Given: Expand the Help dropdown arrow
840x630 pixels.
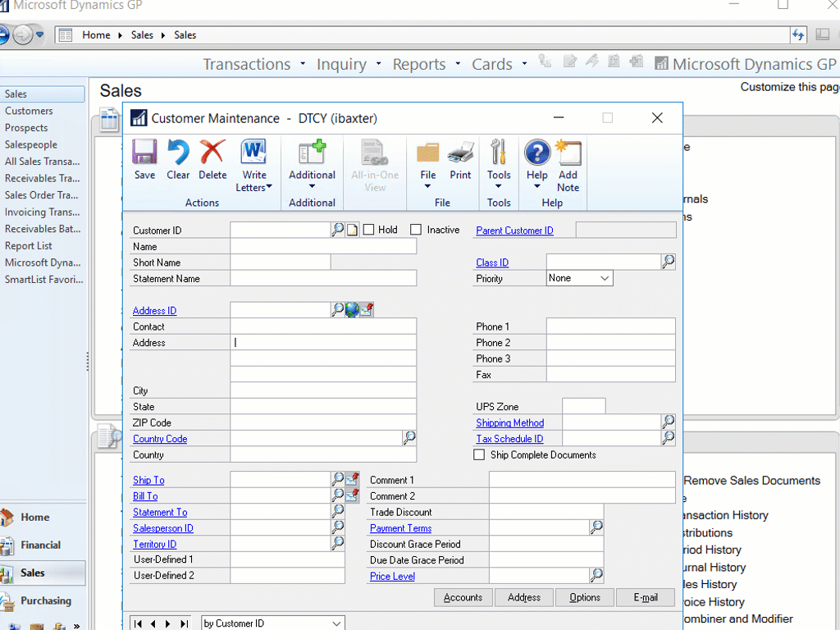Looking at the screenshot, I should [536, 186].
